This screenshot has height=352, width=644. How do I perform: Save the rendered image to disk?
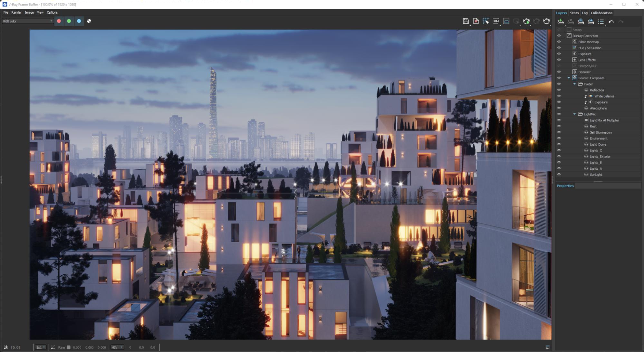click(x=466, y=21)
